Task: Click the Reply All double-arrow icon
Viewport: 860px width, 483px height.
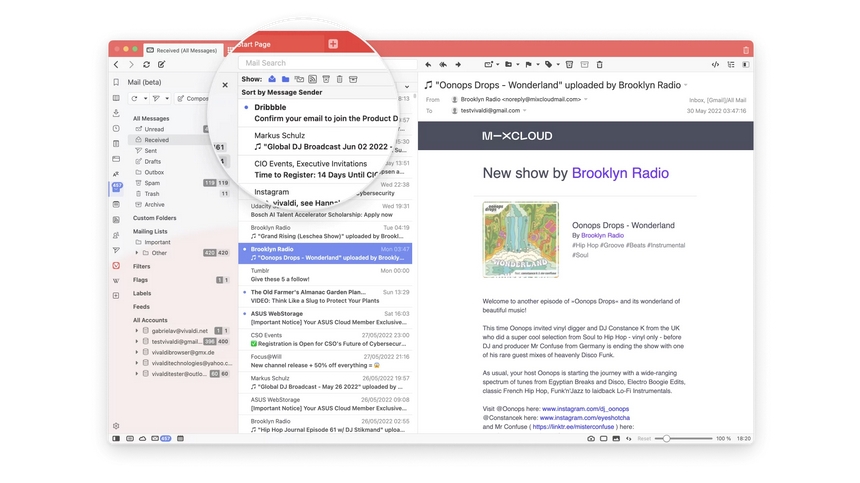Action: (x=443, y=65)
